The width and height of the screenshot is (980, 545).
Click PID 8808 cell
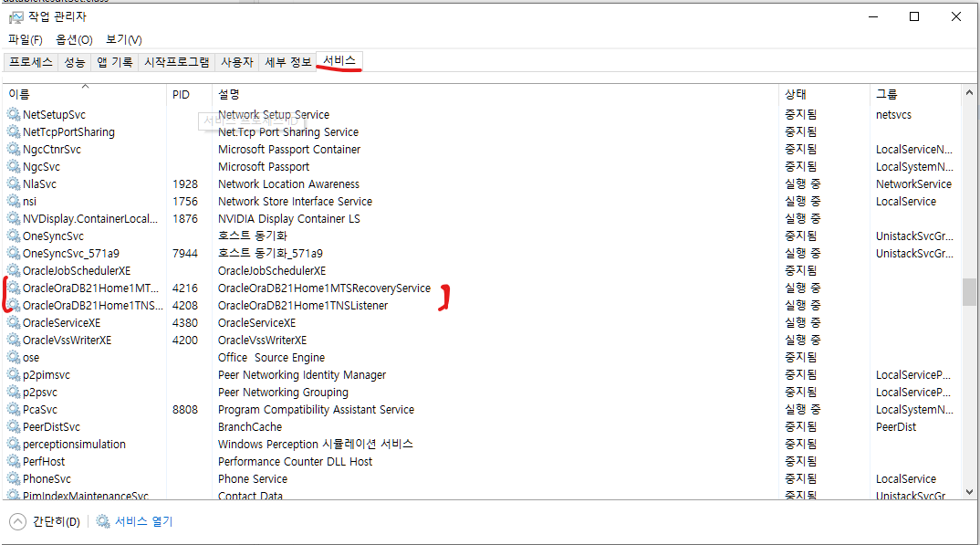[x=185, y=409]
